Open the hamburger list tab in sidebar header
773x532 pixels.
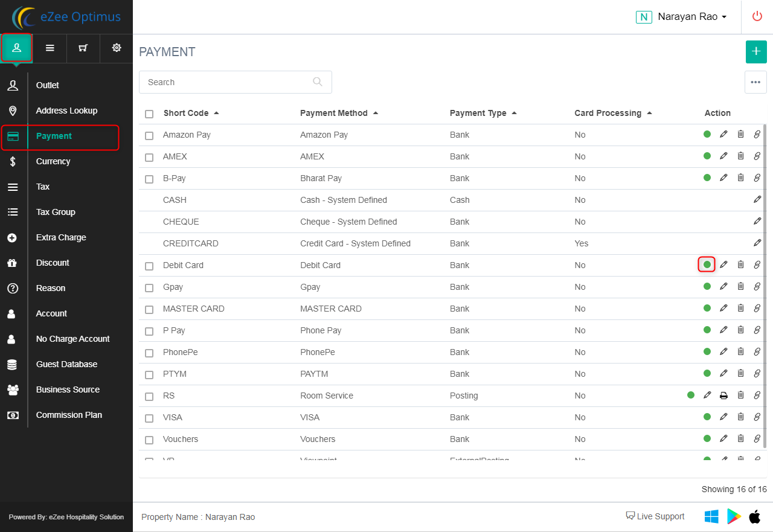(x=50, y=48)
